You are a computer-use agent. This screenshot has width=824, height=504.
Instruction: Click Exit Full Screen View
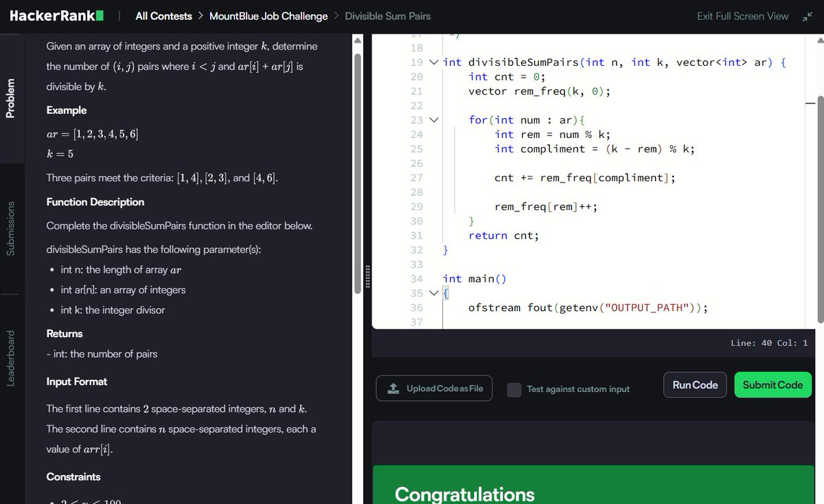click(743, 16)
